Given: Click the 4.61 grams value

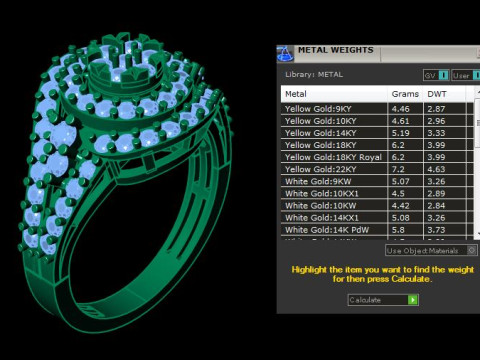Looking at the screenshot, I should click(400, 121).
